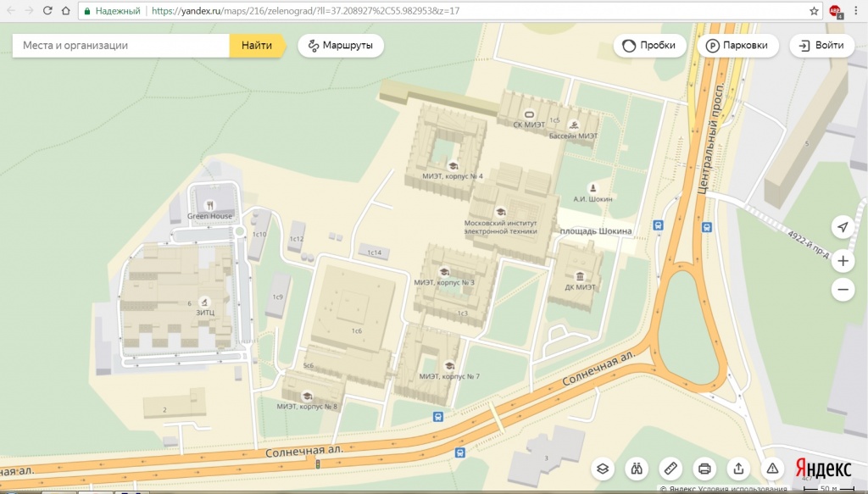Print the map with printer icon
The height and width of the screenshot is (494, 868).
(704, 469)
